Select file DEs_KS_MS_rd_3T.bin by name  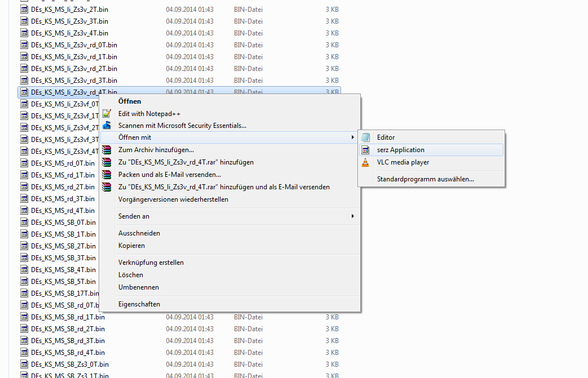tap(63, 198)
